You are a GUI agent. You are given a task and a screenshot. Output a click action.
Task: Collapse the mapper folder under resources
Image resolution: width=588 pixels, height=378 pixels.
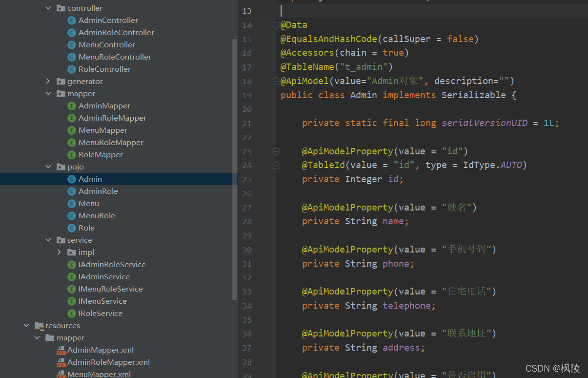pos(37,337)
